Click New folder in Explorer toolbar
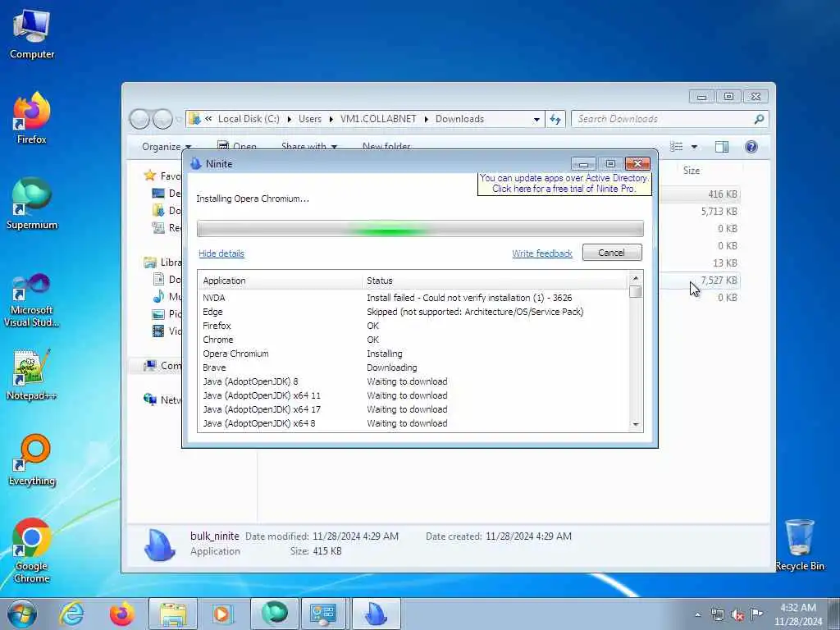840x630 pixels. point(386,146)
